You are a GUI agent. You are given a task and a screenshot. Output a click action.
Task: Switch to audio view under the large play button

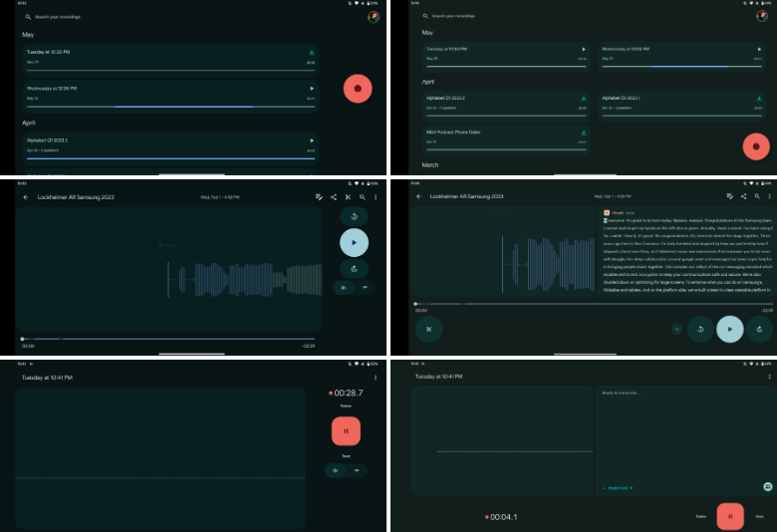(x=344, y=288)
